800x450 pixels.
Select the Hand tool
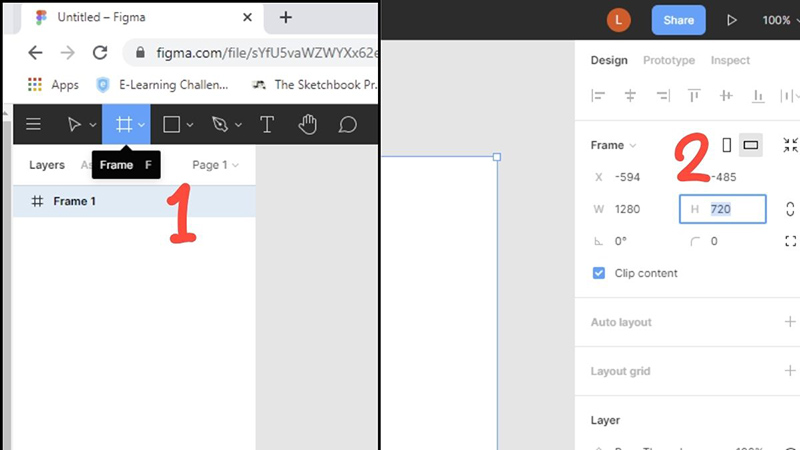point(308,124)
